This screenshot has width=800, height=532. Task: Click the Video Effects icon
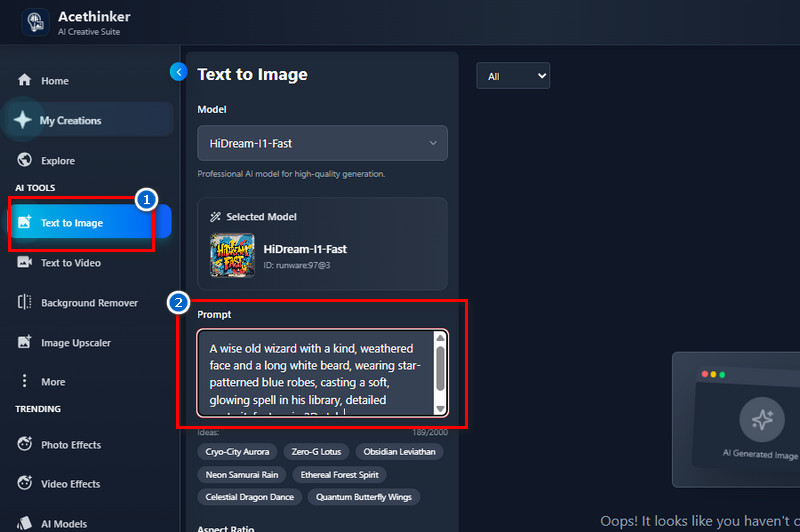coord(24,483)
